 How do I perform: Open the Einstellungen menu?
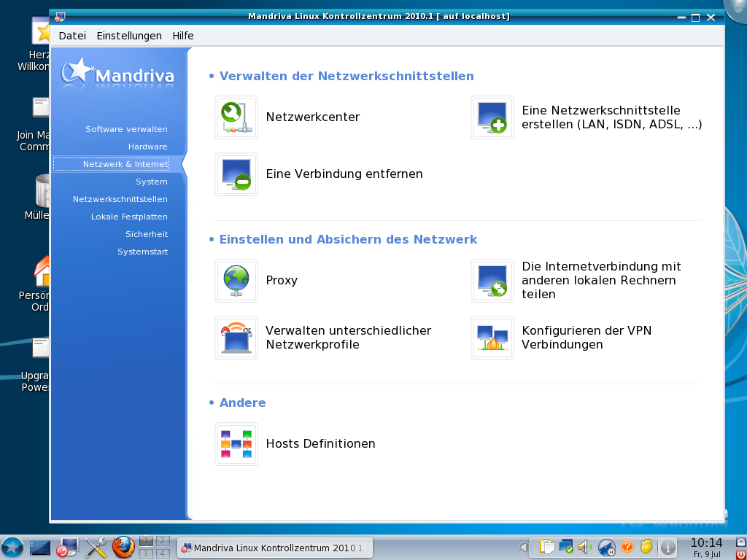click(x=129, y=36)
